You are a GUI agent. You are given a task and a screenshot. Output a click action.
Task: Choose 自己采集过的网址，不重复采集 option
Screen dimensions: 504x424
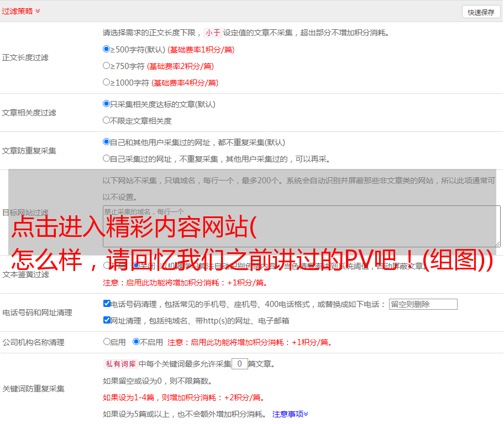click(107, 158)
